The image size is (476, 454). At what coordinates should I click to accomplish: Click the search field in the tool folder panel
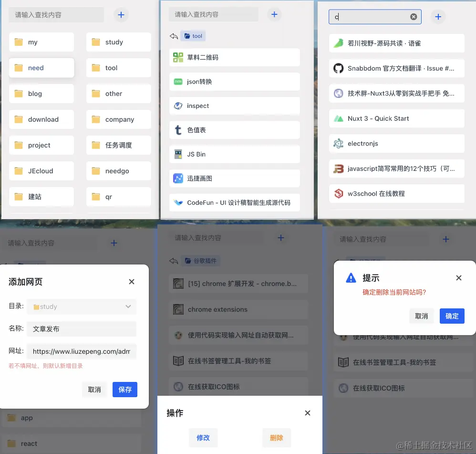pyautogui.click(x=213, y=14)
